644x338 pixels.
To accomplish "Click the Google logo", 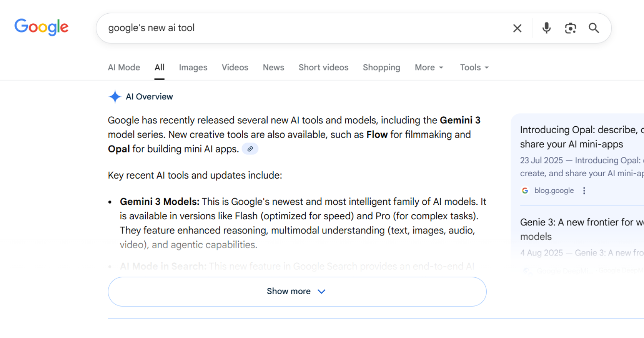I will pos(41,27).
